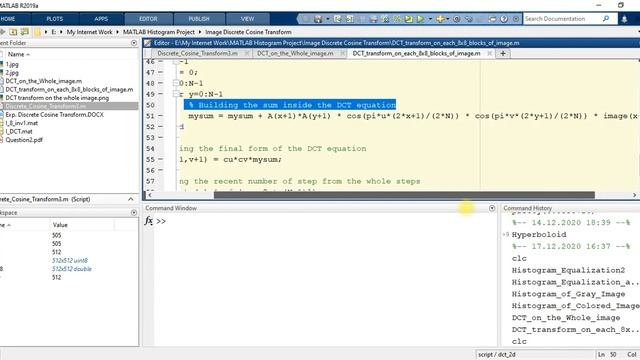Click in the Search Documentation field

coord(561,19)
